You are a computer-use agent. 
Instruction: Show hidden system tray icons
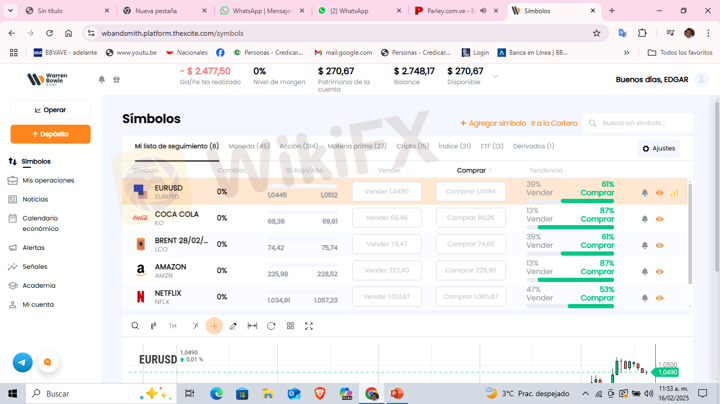[585, 393]
